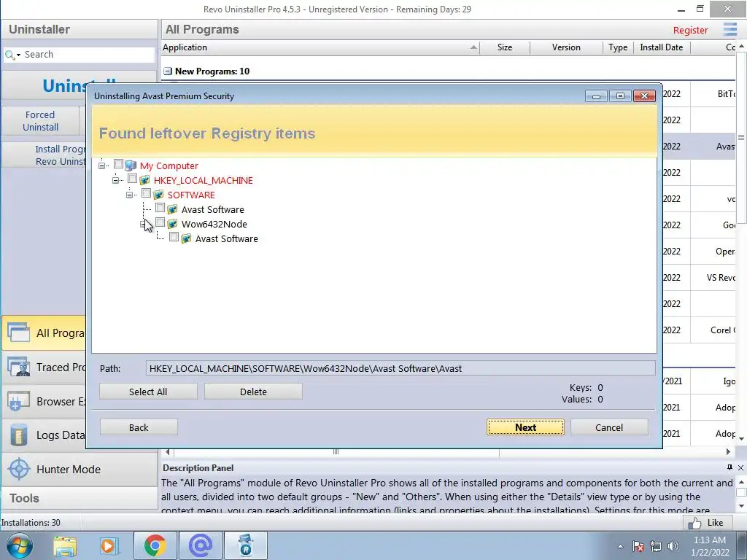The image size is (747, 560).
Task: Click the My Computer icon in tree
Action: click(x=131, y=166)
